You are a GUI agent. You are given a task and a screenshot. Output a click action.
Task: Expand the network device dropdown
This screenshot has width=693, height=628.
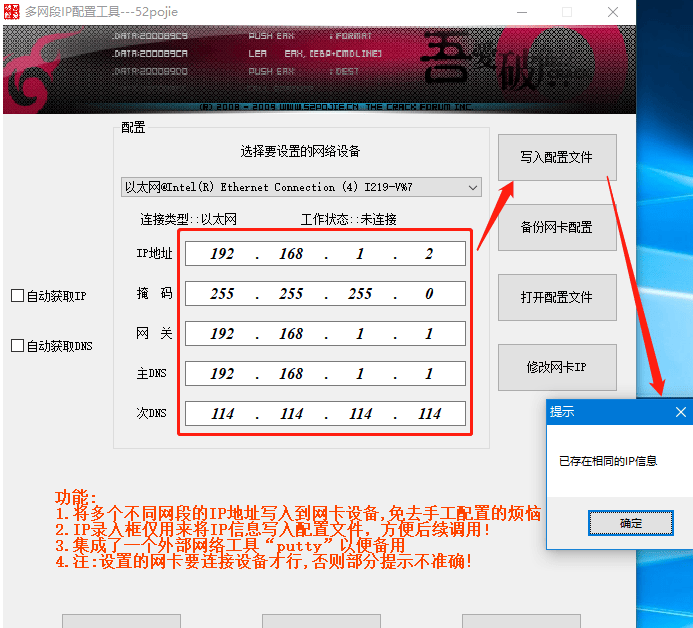point(472,187)
